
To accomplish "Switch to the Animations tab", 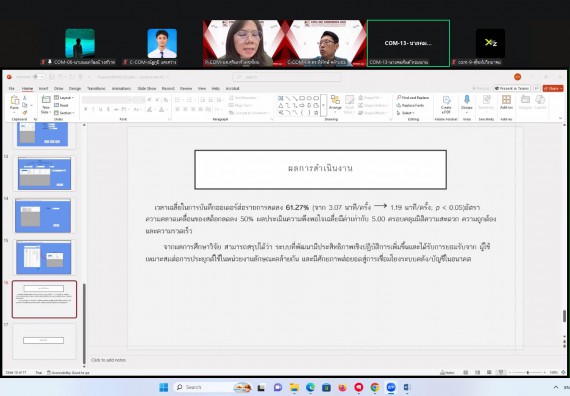I will [x=121, y=88].
